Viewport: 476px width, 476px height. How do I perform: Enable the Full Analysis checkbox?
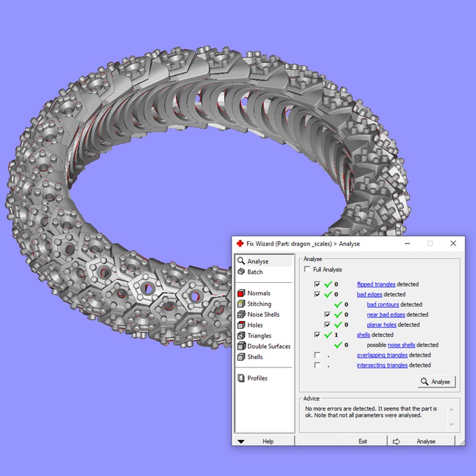307,269
